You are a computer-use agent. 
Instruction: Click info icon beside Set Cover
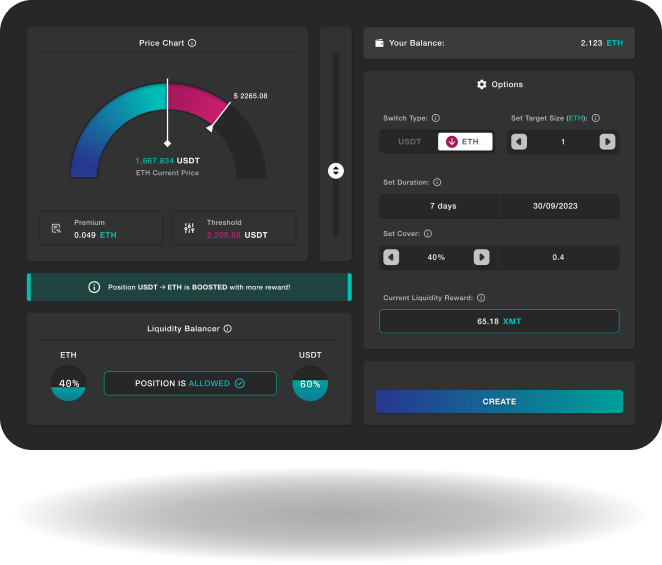click(x=428, y=234)
